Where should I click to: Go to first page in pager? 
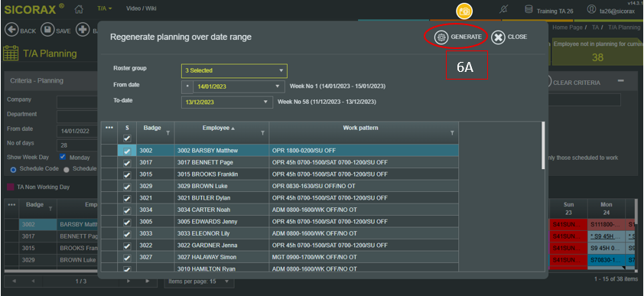[x=14, y=281]
